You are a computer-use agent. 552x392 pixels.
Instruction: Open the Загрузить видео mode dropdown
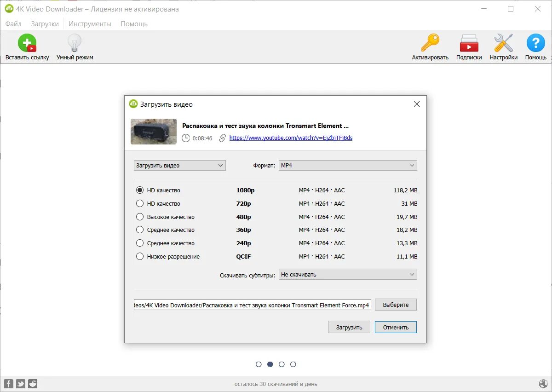click(180, 165)
